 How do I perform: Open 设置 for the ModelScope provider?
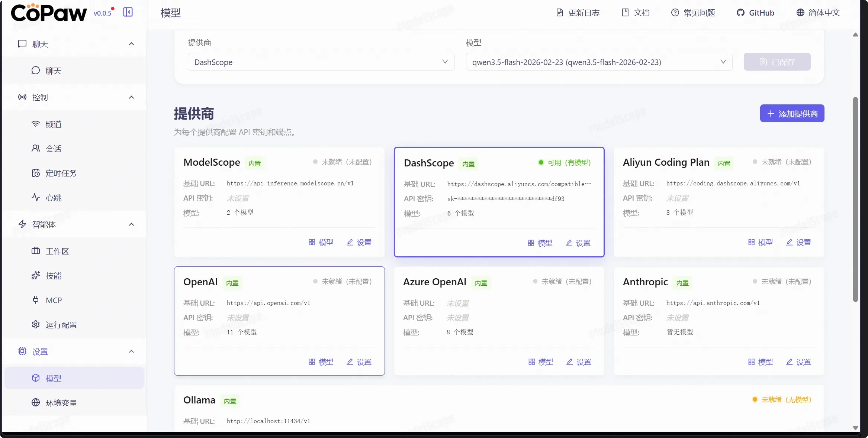pos(359,242)
